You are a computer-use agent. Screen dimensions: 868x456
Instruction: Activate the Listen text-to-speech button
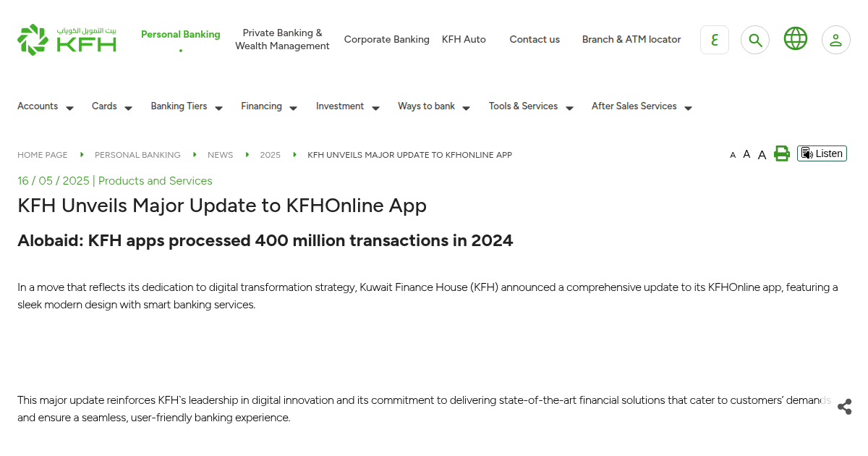(822, 153)
